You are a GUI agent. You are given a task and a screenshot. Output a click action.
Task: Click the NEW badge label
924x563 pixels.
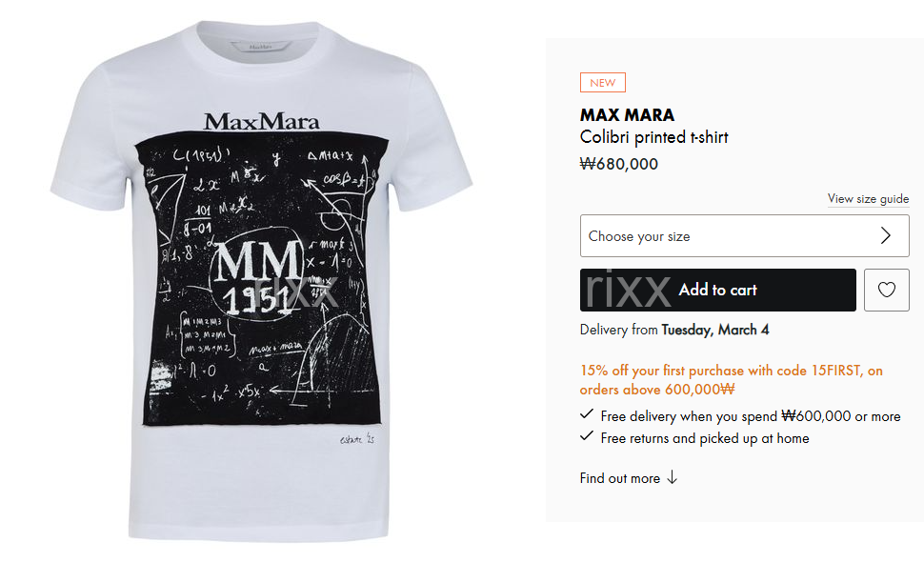[x=603, y=83]
